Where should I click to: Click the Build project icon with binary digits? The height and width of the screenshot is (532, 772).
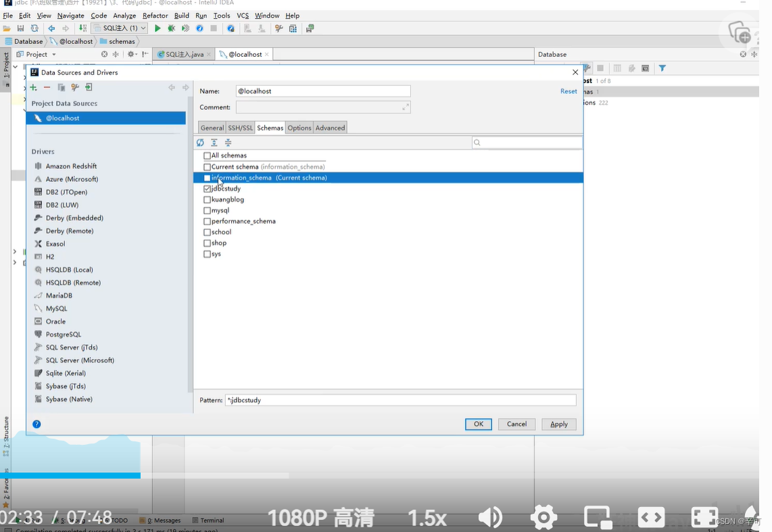[x=82, y=28]
